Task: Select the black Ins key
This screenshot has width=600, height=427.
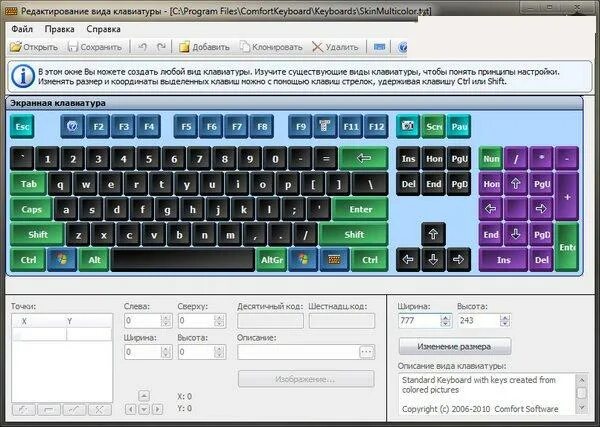Action: (x=408, y=158)
